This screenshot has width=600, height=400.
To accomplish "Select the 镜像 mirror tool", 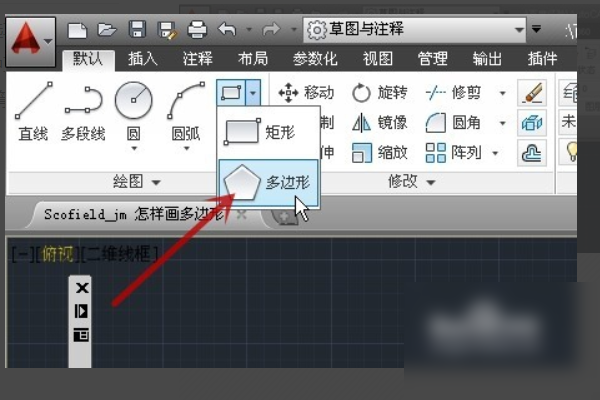I will pos(380,123).
